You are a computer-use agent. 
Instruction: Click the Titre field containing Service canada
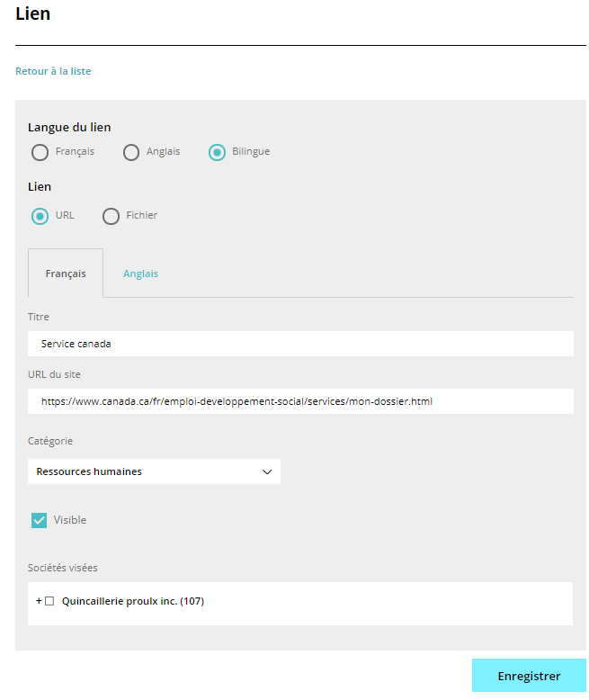[300, 344]
